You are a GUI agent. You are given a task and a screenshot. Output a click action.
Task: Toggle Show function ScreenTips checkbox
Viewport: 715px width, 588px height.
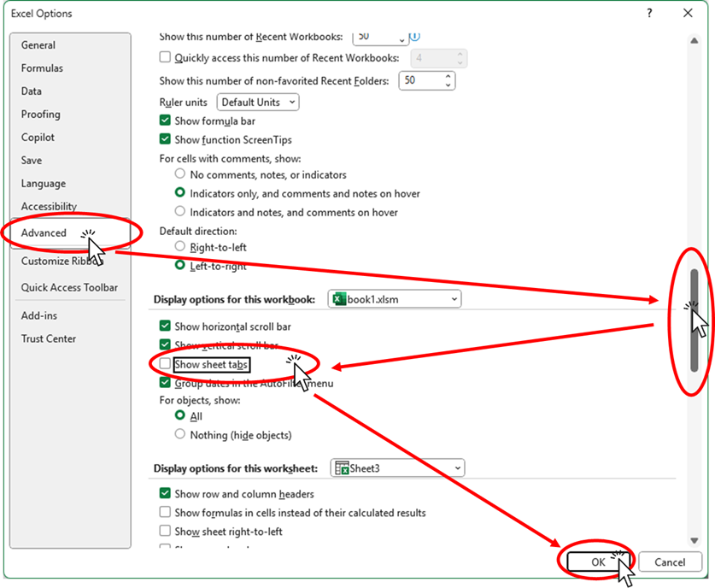pos(165,139)
